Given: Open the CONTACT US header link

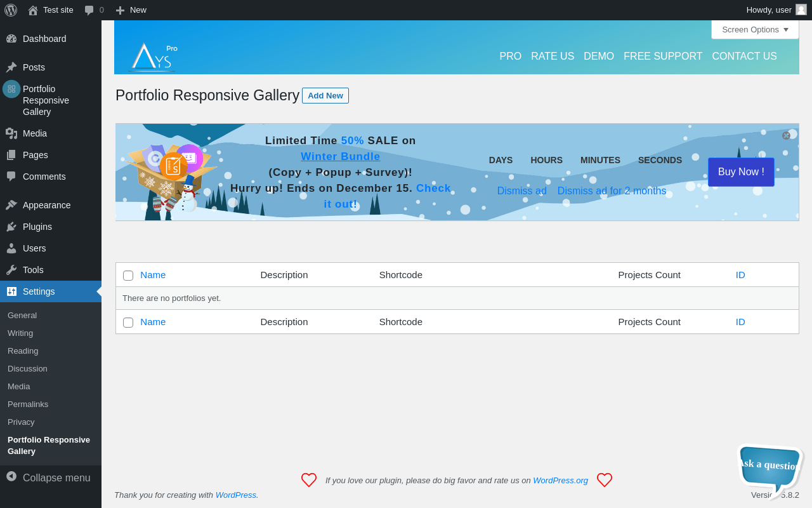Looking at the screenshot, I should pos(745,56).
